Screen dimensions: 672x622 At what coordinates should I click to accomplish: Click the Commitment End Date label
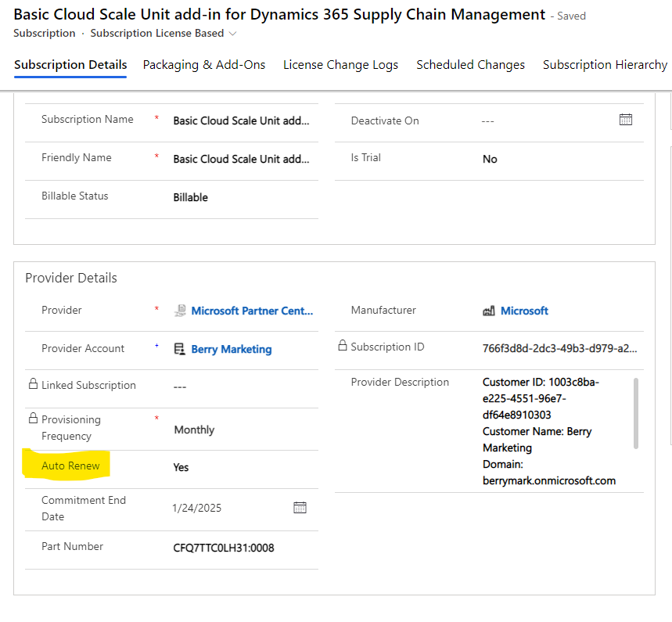[x=84, y=508]
